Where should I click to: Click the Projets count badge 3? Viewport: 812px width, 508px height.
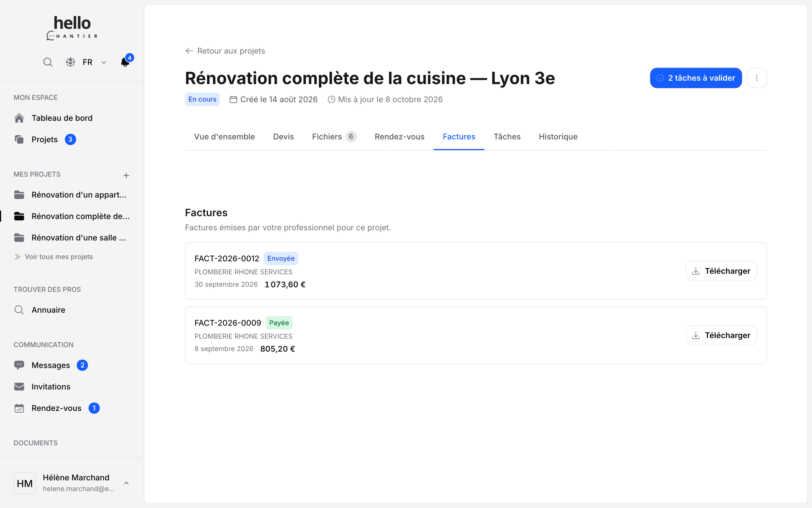pyautogui.click(x=70, y=139)
